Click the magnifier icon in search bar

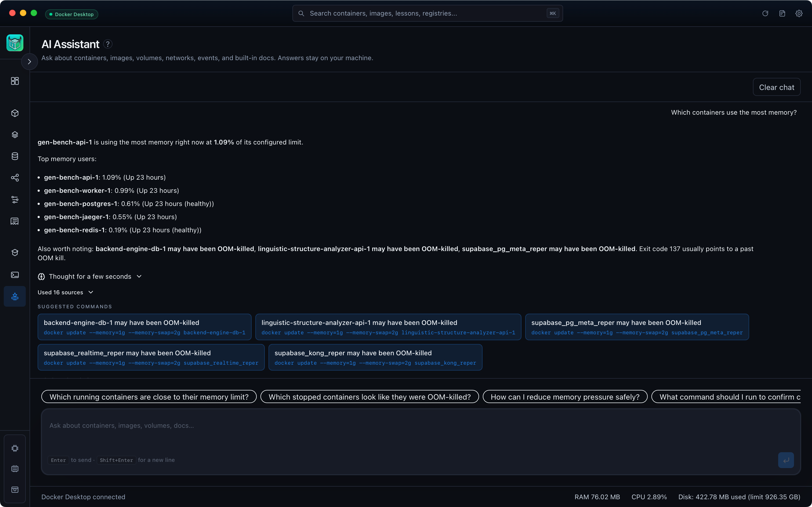tap(301, 13)
